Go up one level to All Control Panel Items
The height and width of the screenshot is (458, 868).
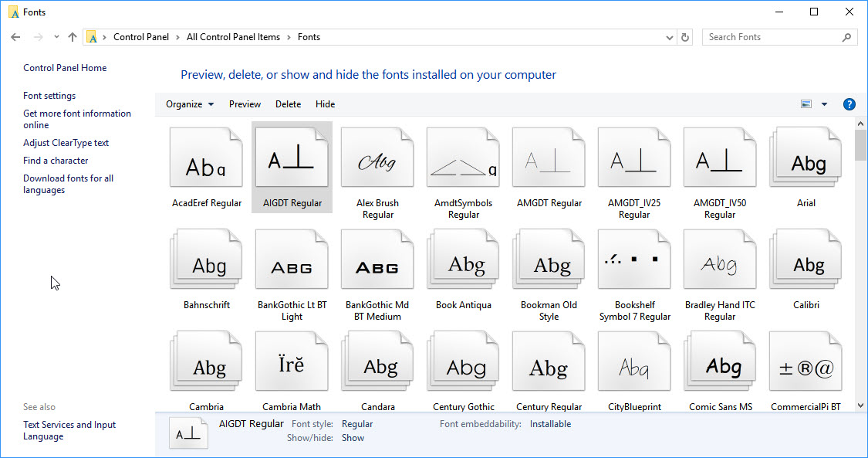tap(73, 37)
